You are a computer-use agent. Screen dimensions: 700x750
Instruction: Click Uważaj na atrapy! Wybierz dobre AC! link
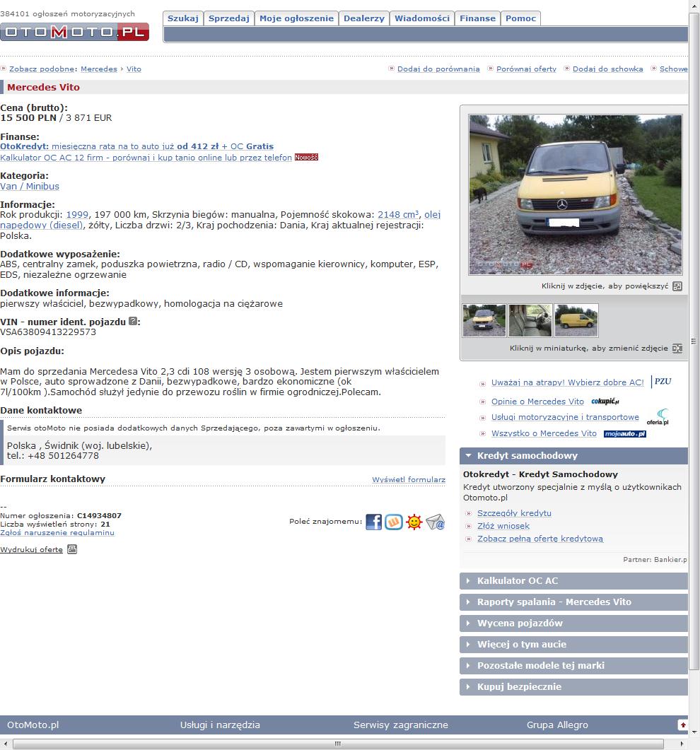click(x=568, y=382)
